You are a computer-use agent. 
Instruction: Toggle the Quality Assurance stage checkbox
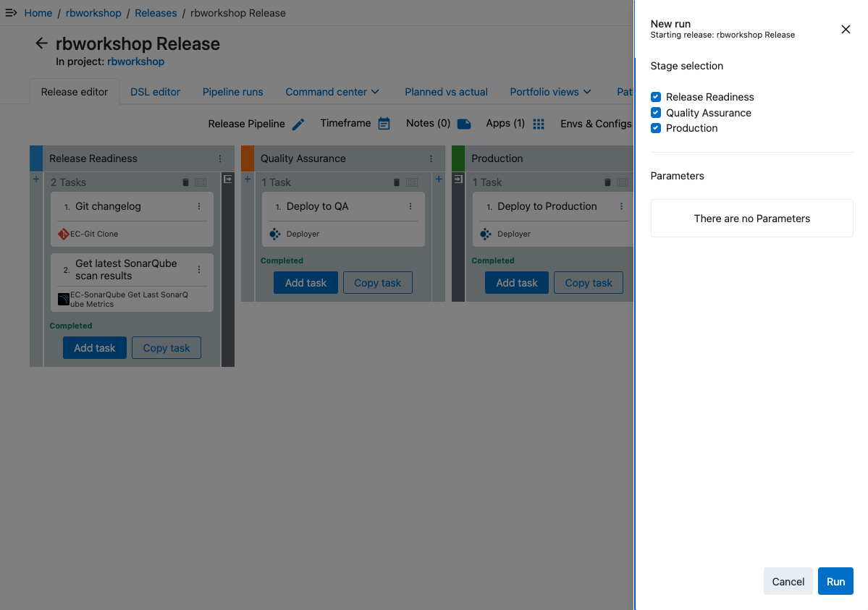pyautogui.click(x=656, y=113)
